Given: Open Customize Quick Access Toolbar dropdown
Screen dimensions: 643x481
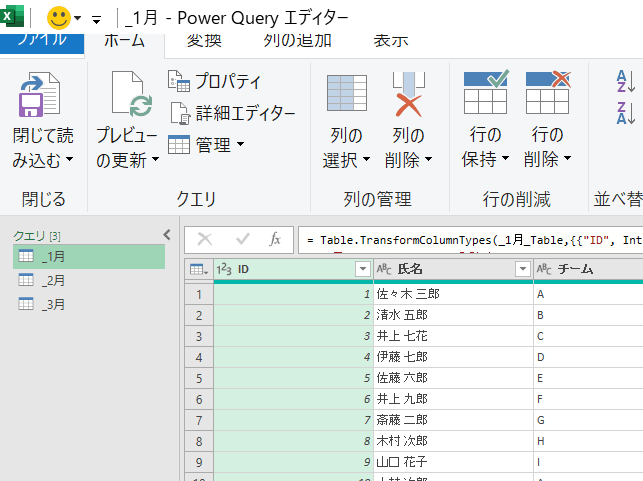Looking at the screenshot, I should [x=96, y=19].
